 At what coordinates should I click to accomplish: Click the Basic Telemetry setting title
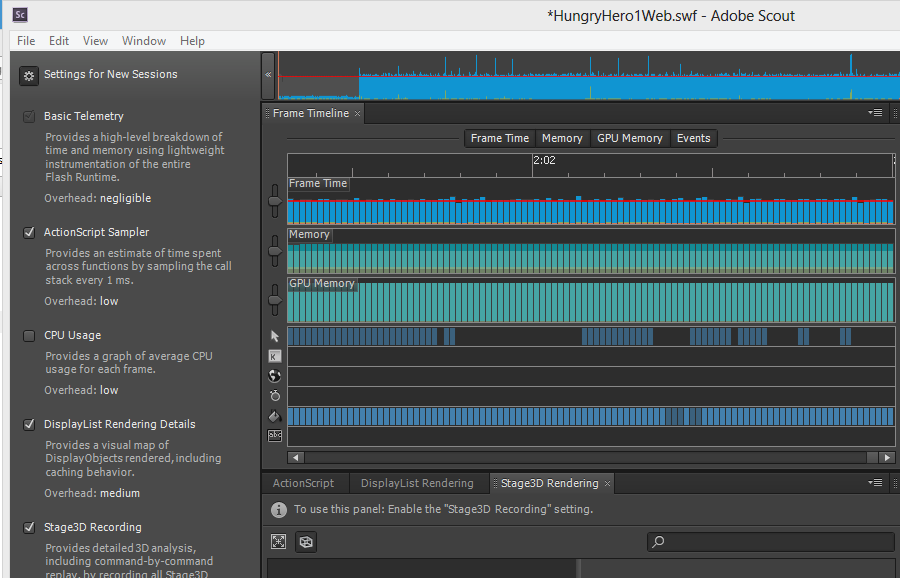[84, 117]
